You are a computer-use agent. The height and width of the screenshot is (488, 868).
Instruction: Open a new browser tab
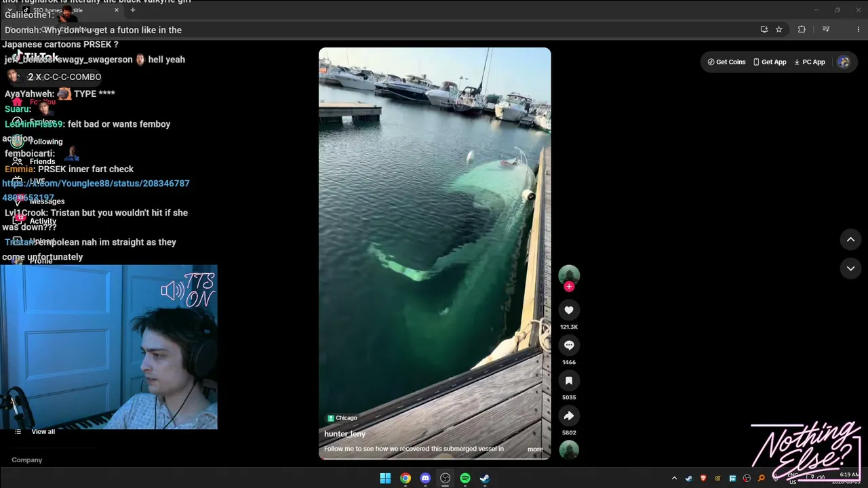(x=133, y=10)
